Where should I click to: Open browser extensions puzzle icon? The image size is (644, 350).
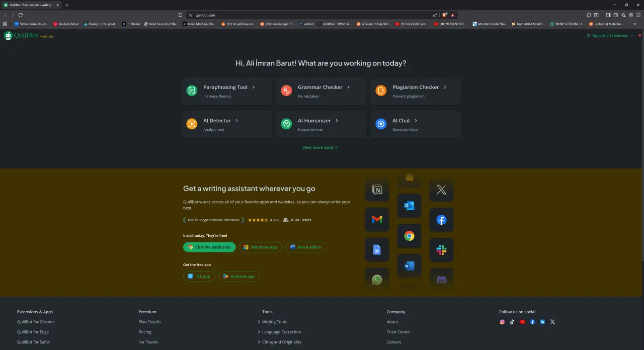(x=589, y=15)
